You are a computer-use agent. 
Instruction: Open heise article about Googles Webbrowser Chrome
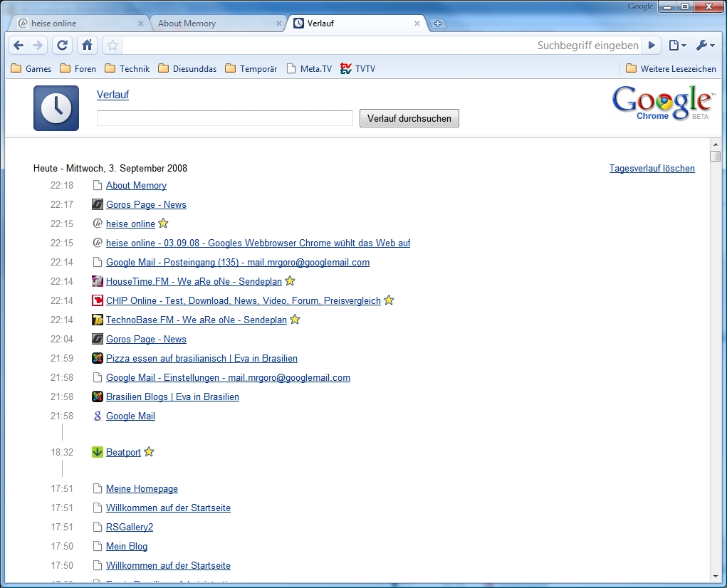[258, 243]
